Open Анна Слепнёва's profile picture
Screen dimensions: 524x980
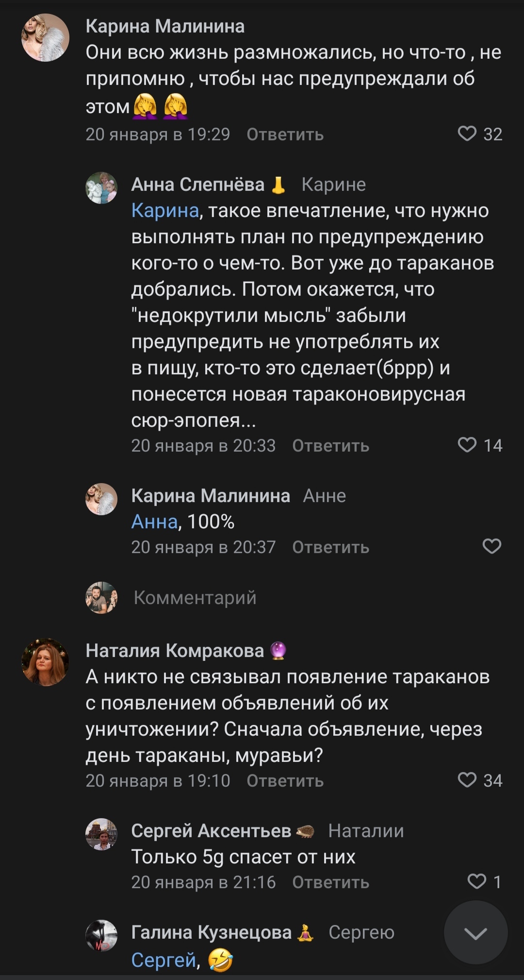point(101,188)
